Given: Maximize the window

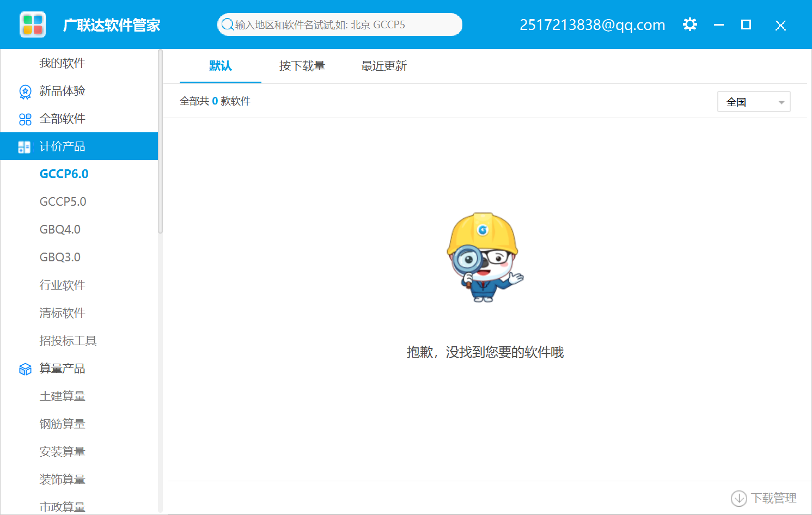Looking at the screenshot, I should pos(746,24).
